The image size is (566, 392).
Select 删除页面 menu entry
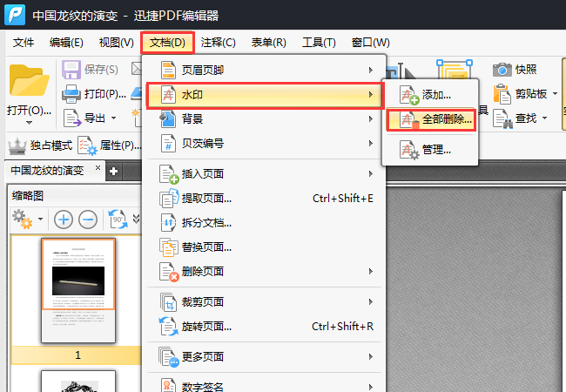click(x=265, y=271)
